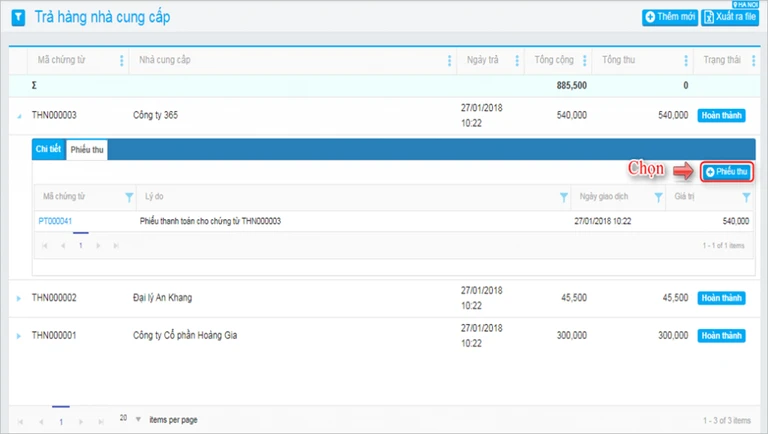This screenshot has width=768, height=434.
Task: Click the blue filter icon beside page title
Action: (18, 18)
